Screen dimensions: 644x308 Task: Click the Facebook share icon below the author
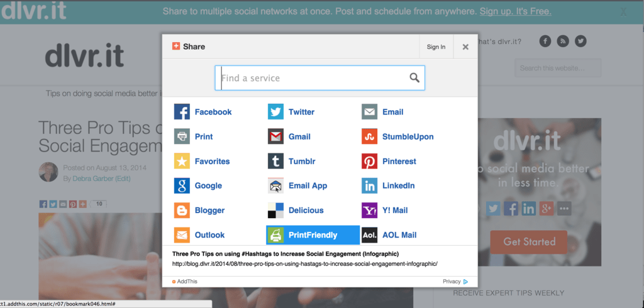[43, 204]
